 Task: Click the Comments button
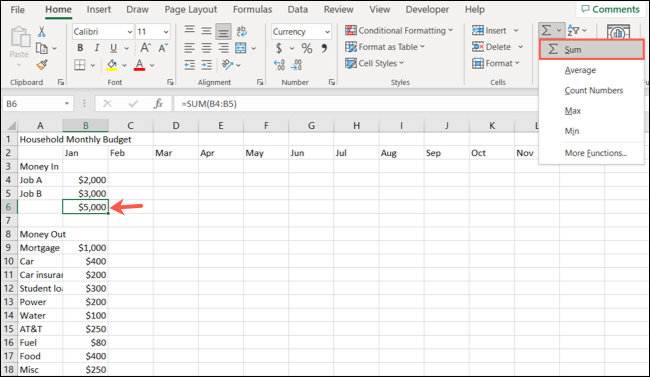click(x=610, y=10)
